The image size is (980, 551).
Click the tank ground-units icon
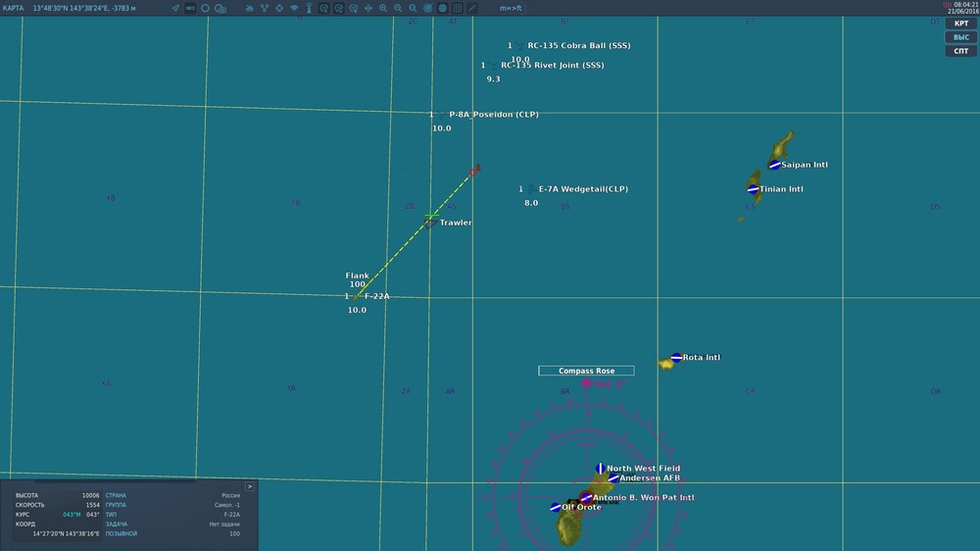(x=249, y=8)
